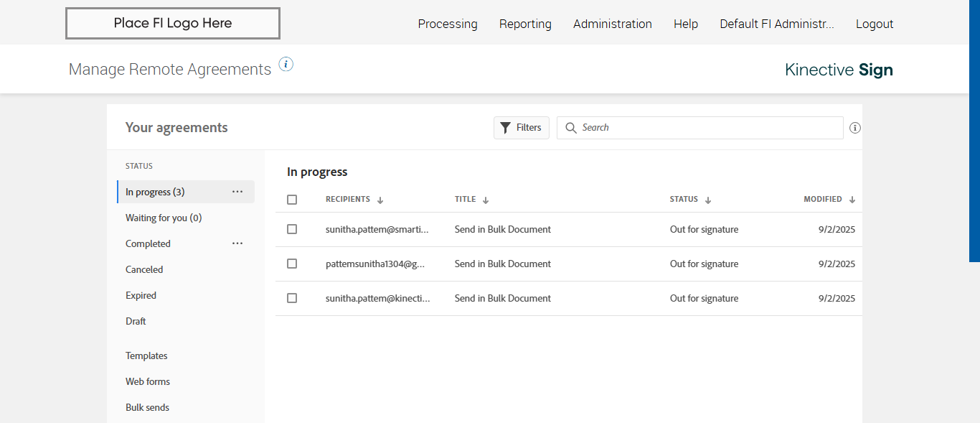Open the Filters dropdown
Viewport: 980px width, 423px height.
click(521, 128)
